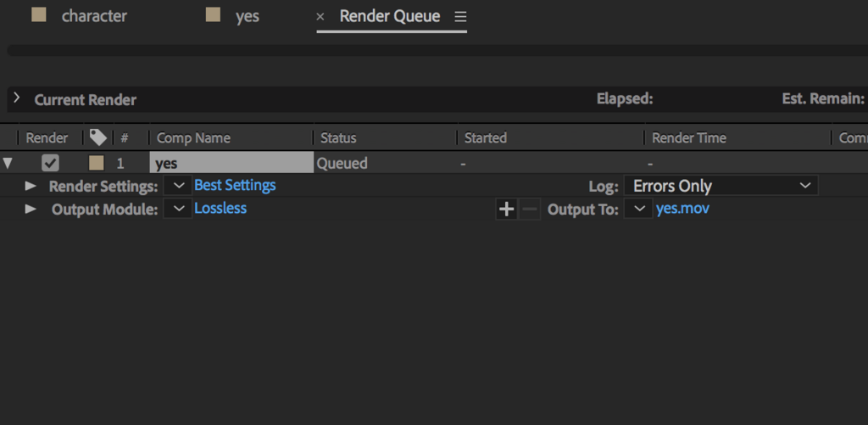The height and width of the screenshot is (425, 868).
Task: Switch to the character tab
Action: tap(94, 16)
